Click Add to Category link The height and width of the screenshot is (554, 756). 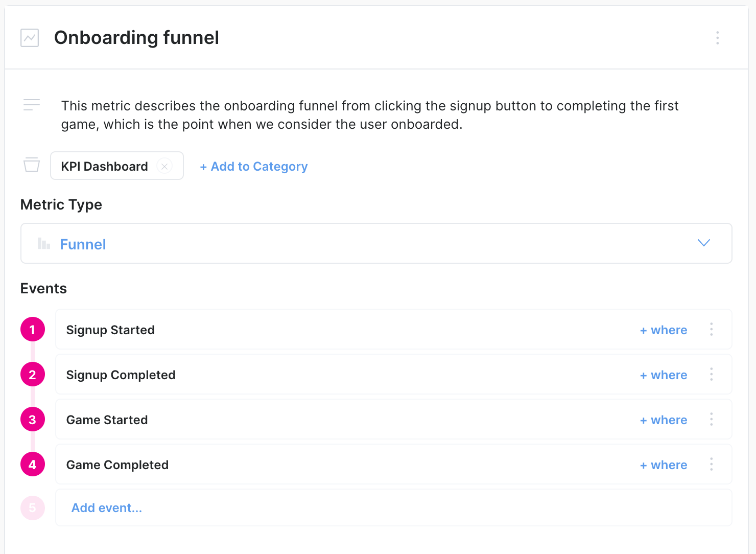pyautogui.click(x=254, y=167)
